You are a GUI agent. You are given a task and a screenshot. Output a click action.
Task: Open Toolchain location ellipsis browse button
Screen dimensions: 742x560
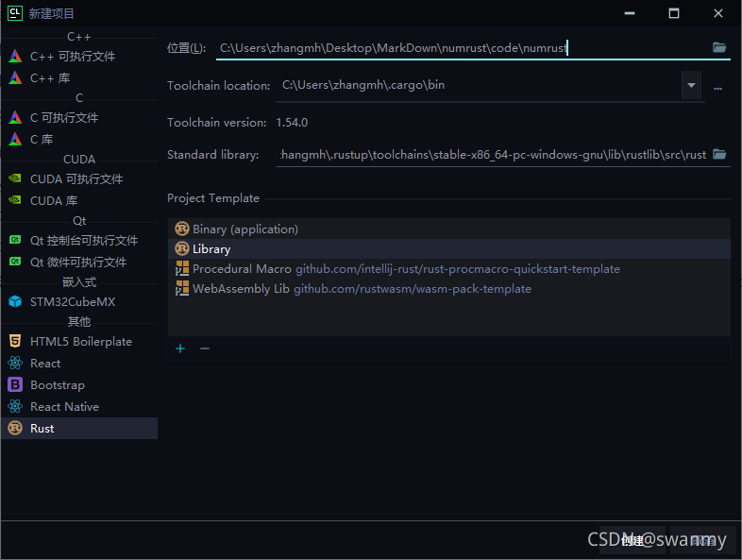pos(717,88)
